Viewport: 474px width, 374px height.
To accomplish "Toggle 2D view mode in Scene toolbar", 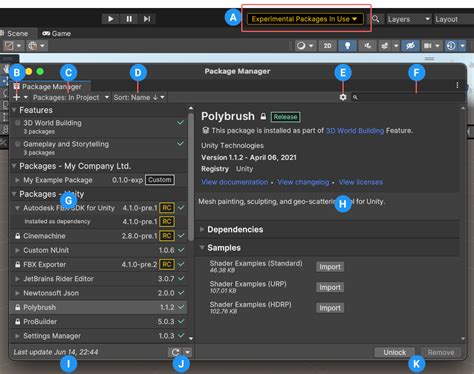I will click(327, 46).
